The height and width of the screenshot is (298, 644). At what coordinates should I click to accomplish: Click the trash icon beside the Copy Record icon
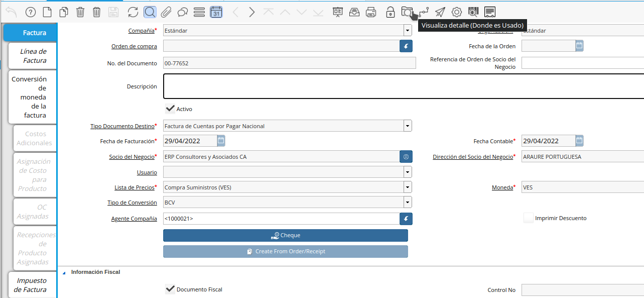tap(80, 12)
